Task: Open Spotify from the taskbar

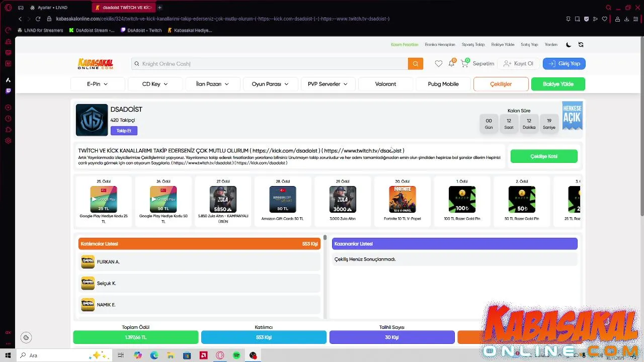Action: [236, 355]
